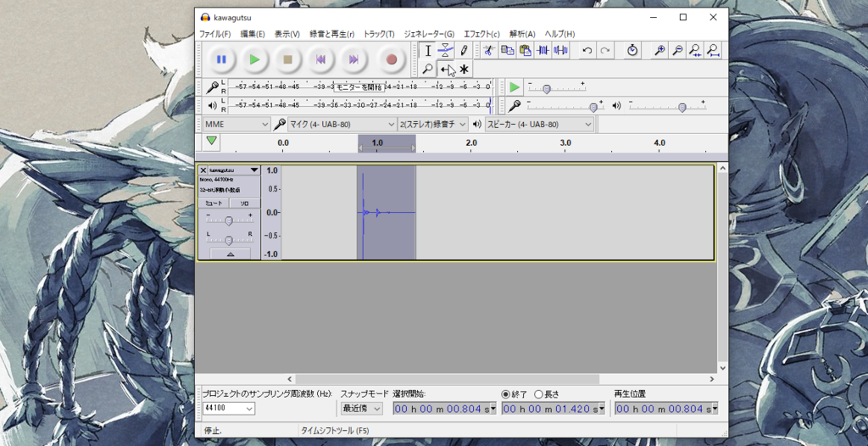Open the 再生位置 time format arrow

(x=715, y=409)
